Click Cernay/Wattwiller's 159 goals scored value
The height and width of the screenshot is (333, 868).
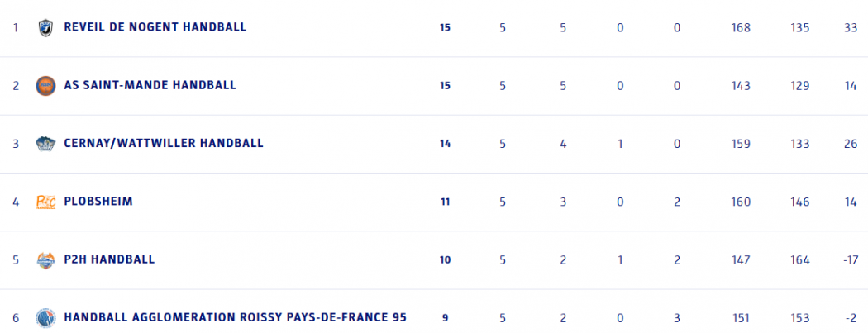(x=741, y=144)
